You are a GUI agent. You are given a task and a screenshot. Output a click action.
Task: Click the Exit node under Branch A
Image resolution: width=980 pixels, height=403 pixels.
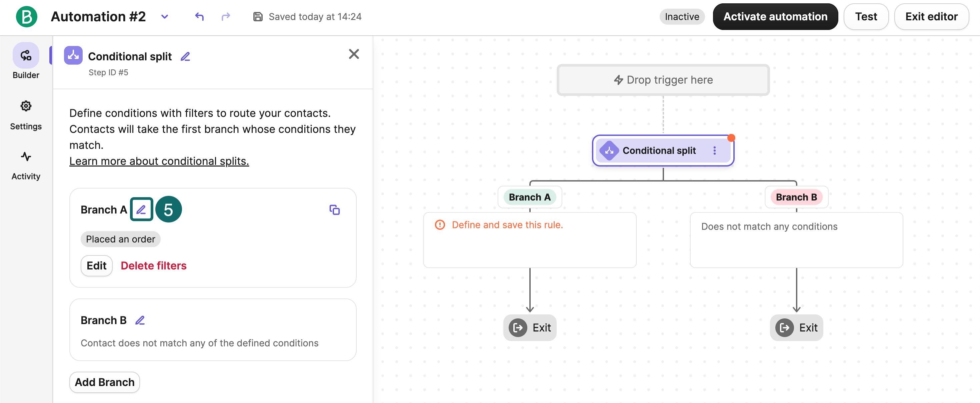click(x=530, y=327)
